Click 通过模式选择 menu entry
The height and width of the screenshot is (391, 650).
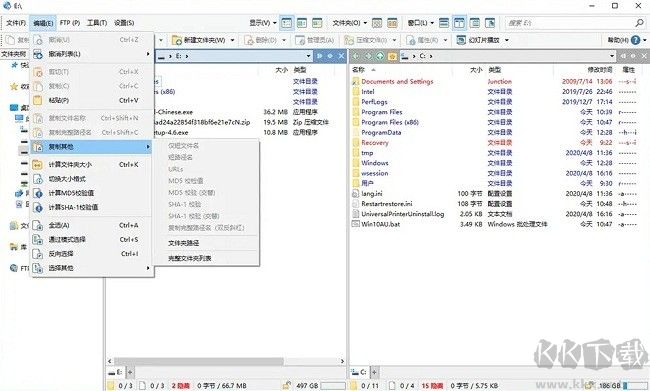coord(92,239)
